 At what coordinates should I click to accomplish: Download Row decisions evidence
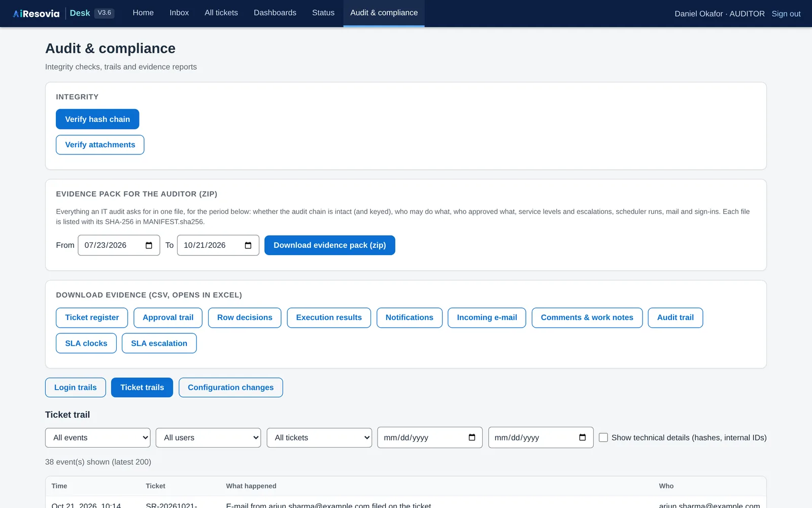[x=245, y=317]
